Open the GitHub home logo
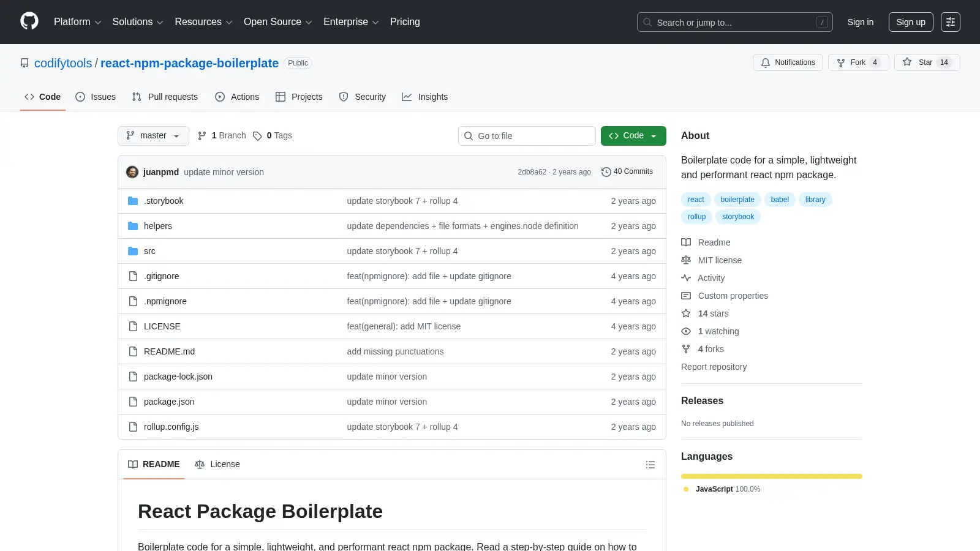 pyautogui.click(x=29, y=21)
